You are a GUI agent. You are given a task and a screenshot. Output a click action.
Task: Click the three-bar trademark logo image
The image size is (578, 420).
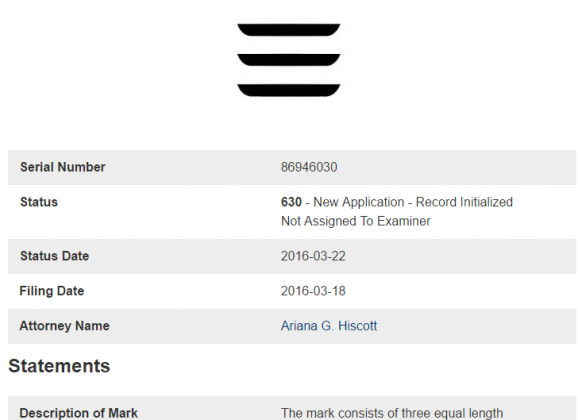[289, 60]
